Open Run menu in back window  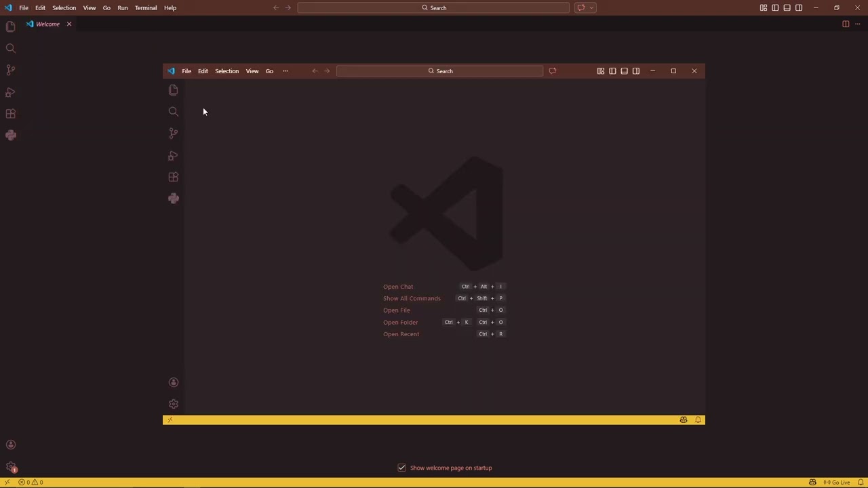point(122,8)
